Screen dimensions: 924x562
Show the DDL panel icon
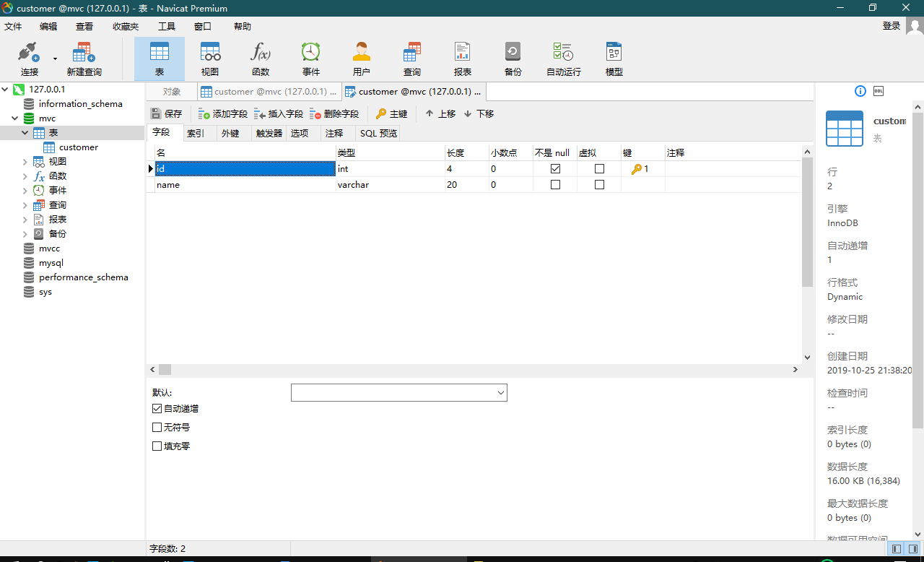(879, 91)
